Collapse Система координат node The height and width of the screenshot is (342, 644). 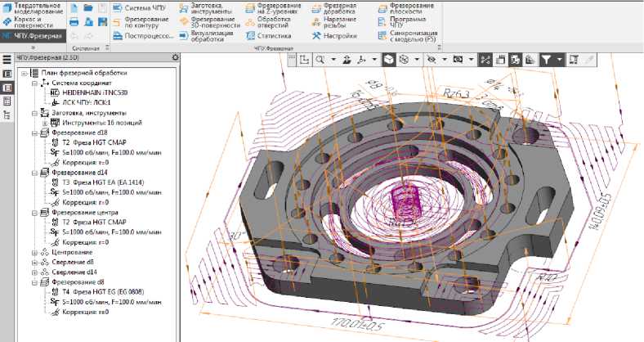(35, 83)
